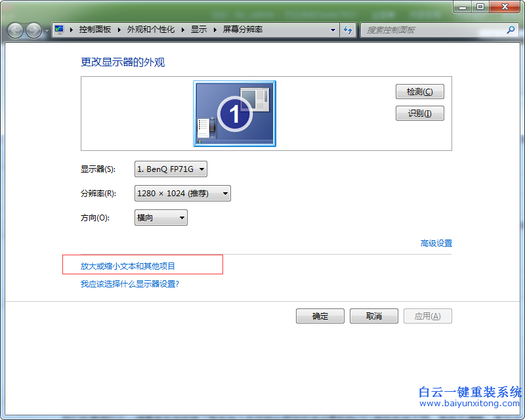This screenshot has height=420, width=525.
Task: Open the 方向 orientation dropdown set to 横向
Action: [x=160, y=217]
